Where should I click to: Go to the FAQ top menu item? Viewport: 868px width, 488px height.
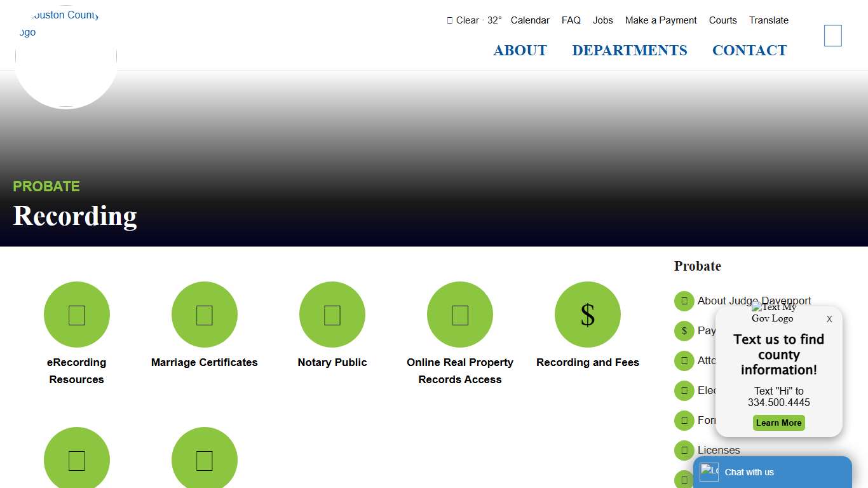pos(571,20)
